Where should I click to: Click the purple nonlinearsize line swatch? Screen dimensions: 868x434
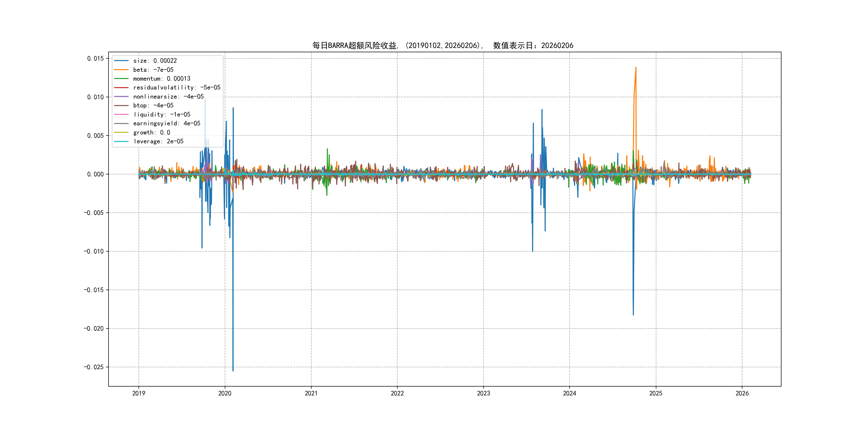click(x=121, y=97)
